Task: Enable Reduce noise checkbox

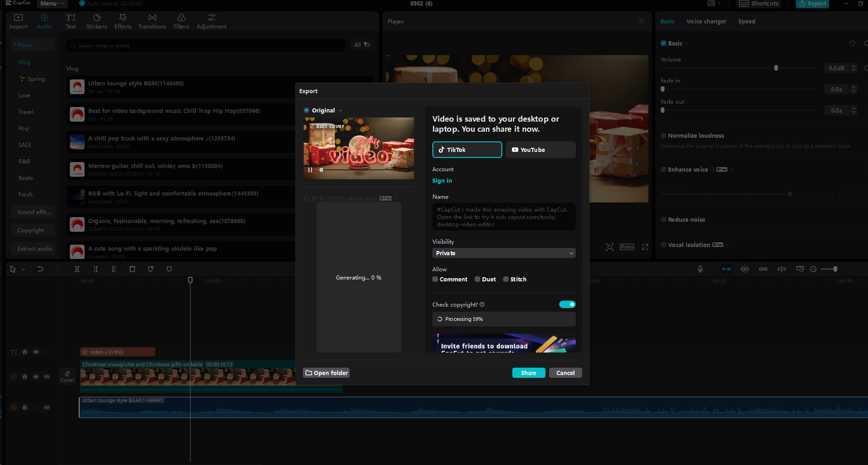Action: [x=664, y=219]
